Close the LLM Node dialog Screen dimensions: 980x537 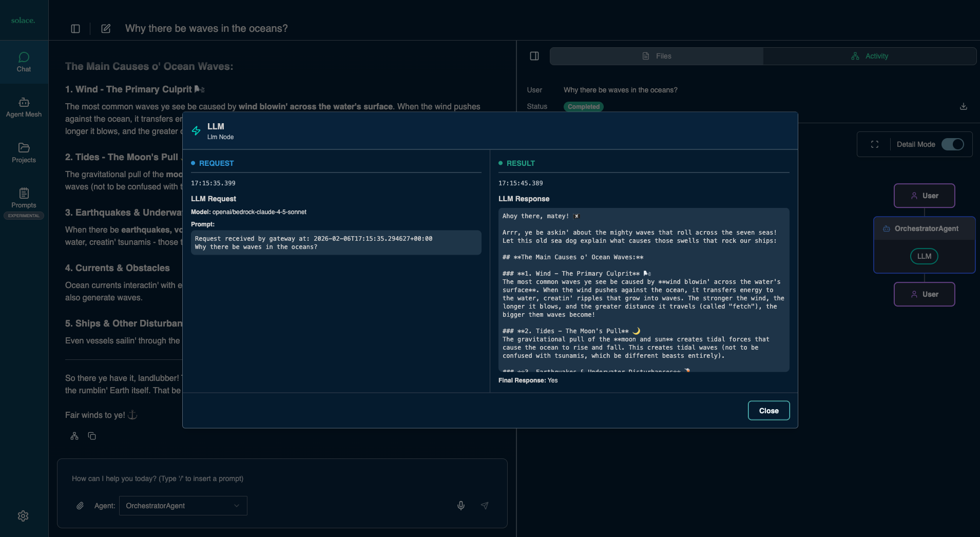[768, 410]
